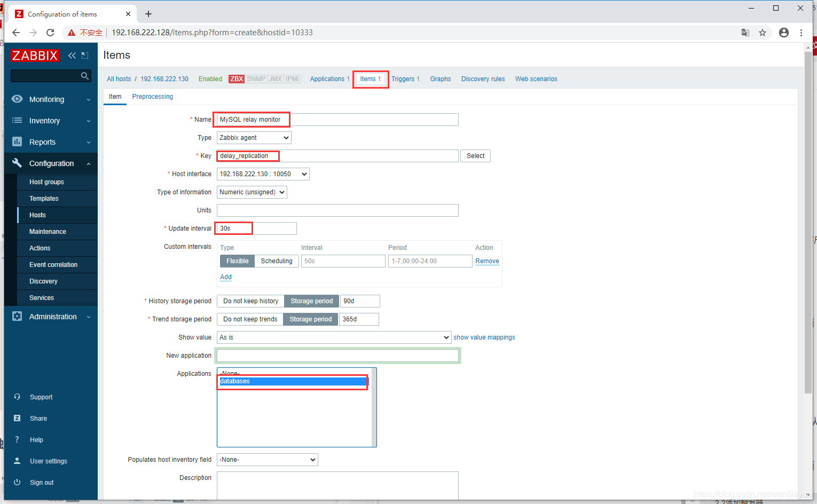
Task: Click Add custom interval link
Action: coord(226,277)
